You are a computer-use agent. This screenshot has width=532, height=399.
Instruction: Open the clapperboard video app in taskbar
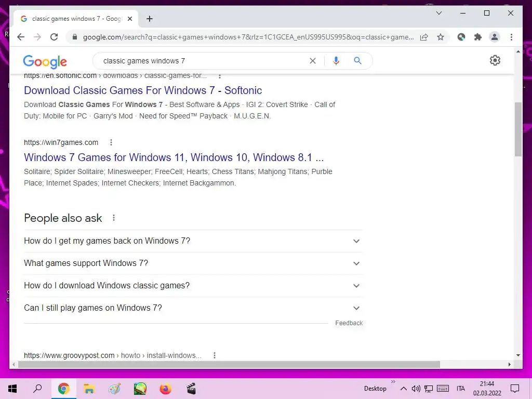coord(191,389)
